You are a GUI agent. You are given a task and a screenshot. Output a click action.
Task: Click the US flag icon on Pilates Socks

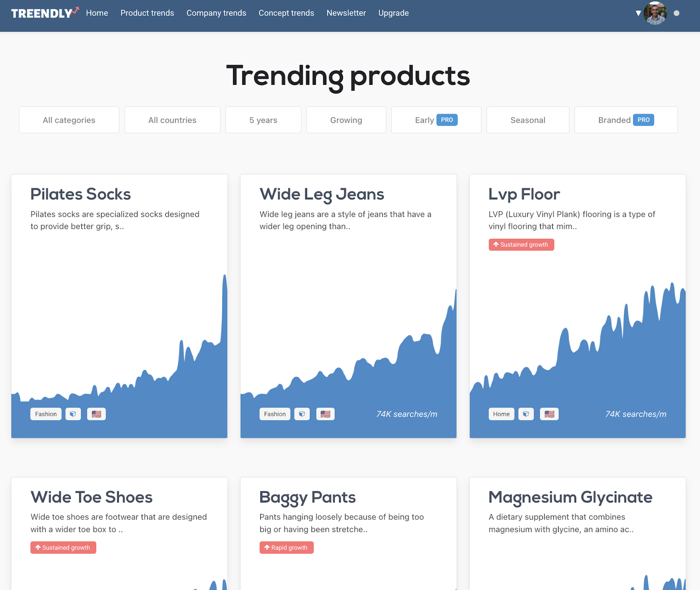[x=96, y=414]
